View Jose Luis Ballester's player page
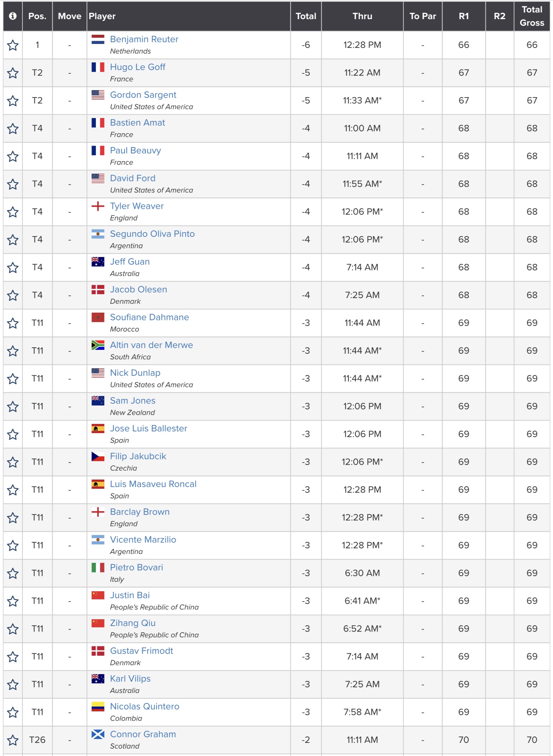The height and width of the screenshot is (756, 553). [149, 428]
